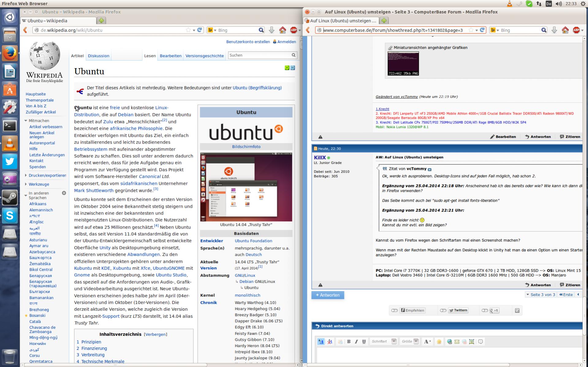Click the Bing search magnifier in ComputerBase window
588x367 pixels.
[544, 30]
